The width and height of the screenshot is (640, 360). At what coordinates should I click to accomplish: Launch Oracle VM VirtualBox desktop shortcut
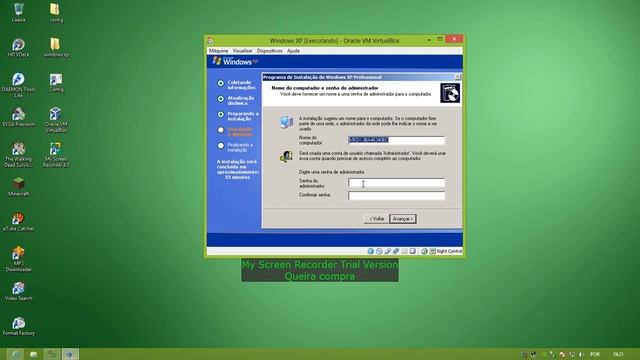(56, 120)
